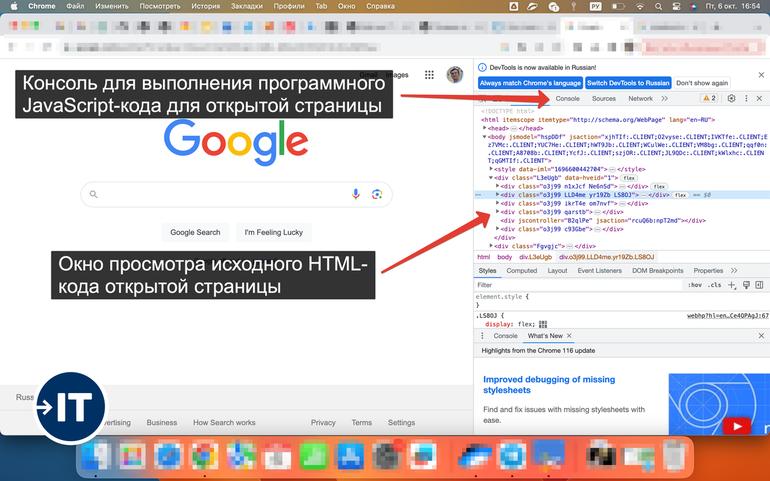The height and width of the screenshot is (481, 770).
Task: Expand div class o3j99 ikrT4e om7nvf
Action: (497, 203)
